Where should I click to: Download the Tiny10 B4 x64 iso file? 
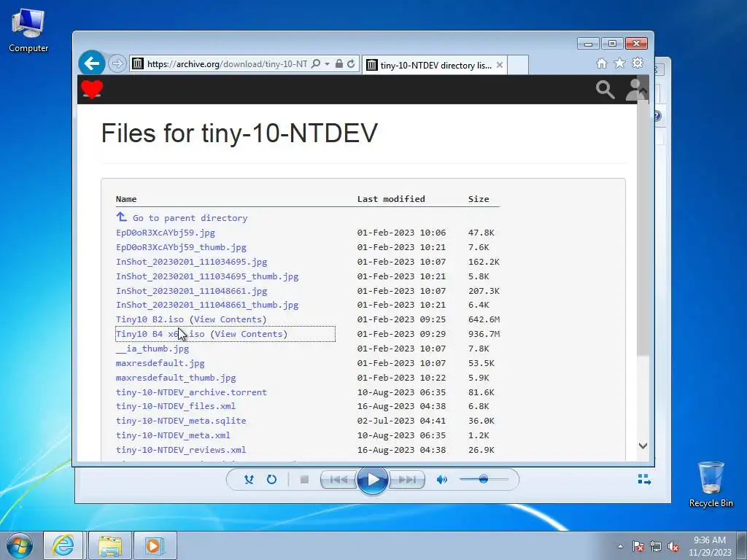coord(160,334)
